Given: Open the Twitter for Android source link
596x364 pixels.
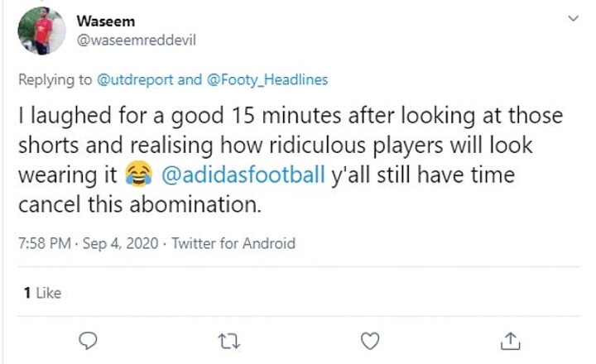Looking at the screenshot, I should click(x=233, y=244).
